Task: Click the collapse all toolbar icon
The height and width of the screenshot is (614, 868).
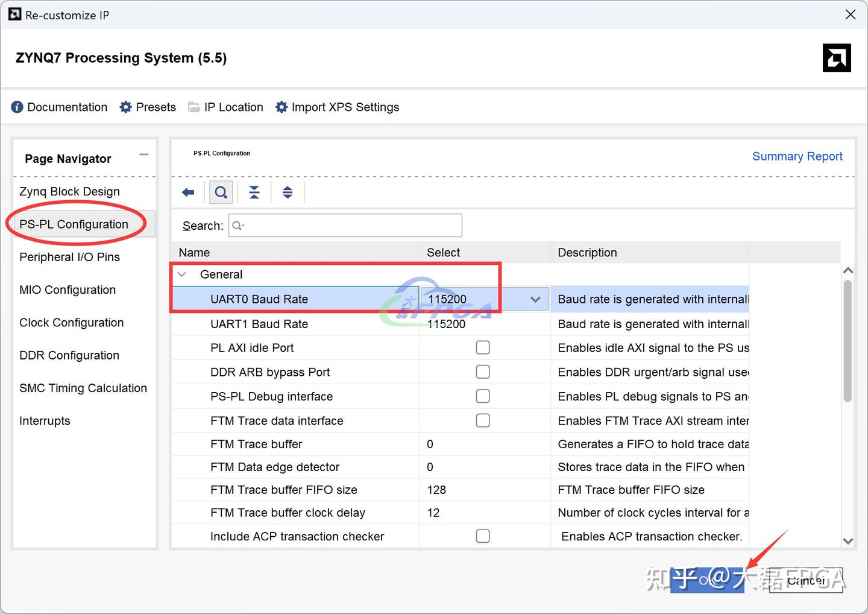Action: [254, 192]
